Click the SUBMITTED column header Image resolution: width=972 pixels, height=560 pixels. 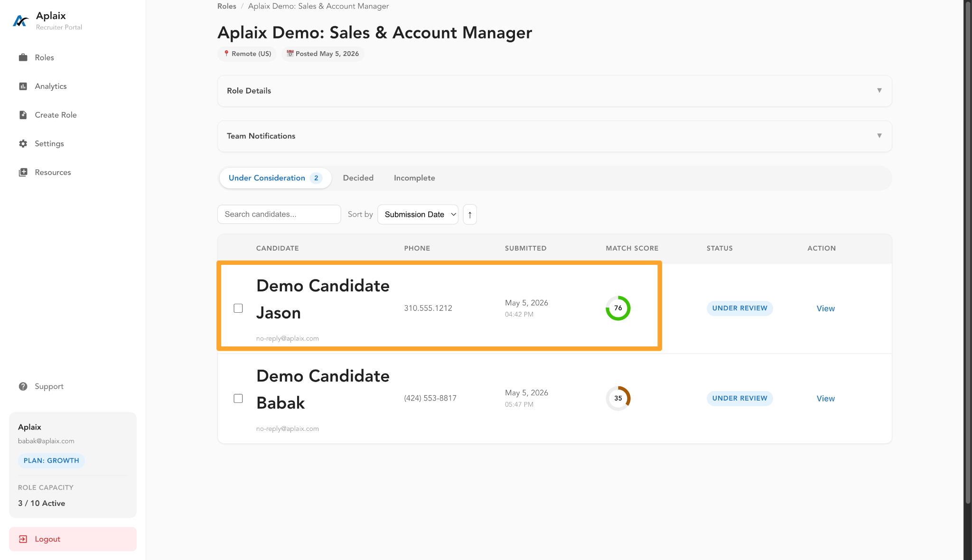tap(525, 248)
